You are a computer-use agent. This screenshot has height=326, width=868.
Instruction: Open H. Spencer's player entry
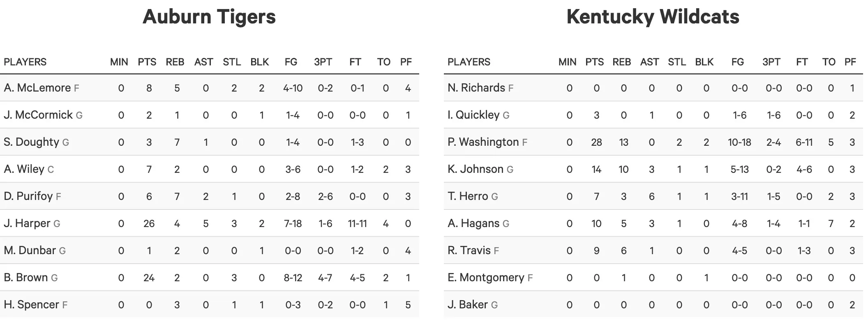(x=32, y=305)
